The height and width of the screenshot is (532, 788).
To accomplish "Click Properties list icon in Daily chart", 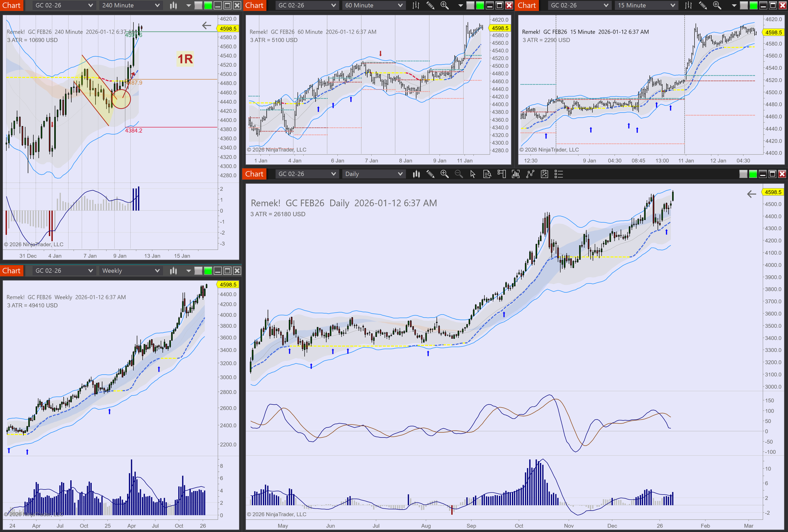I will [558, 174].
